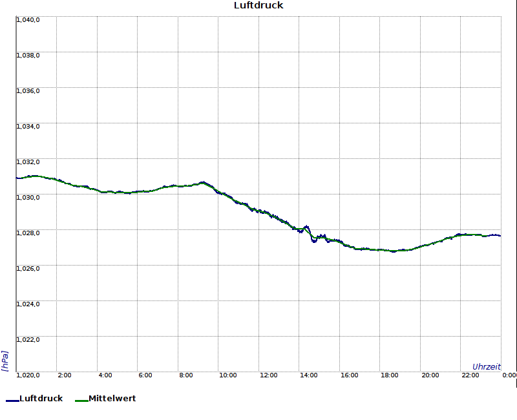Click the pressure curve spike near 14:00
Screen dimensions: 517x420
pyautogui.click(x=306, y=227)
